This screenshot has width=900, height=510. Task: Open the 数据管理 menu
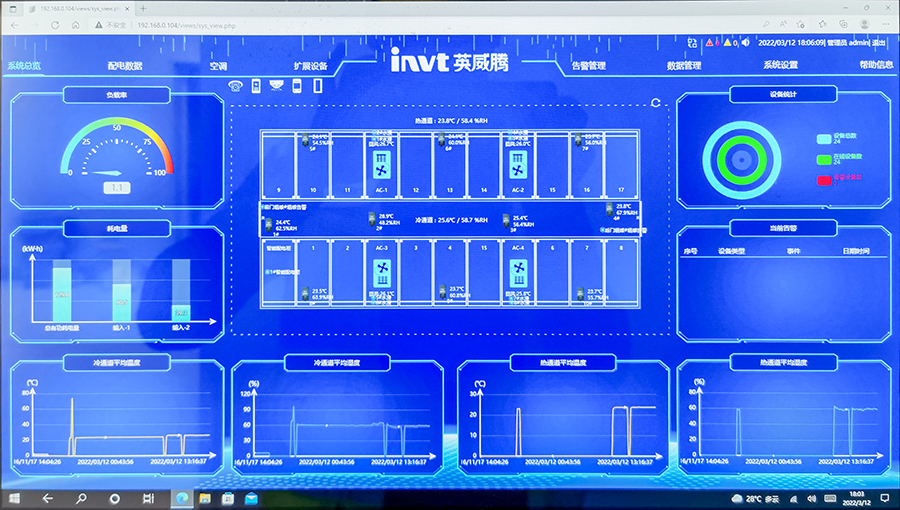684,66
